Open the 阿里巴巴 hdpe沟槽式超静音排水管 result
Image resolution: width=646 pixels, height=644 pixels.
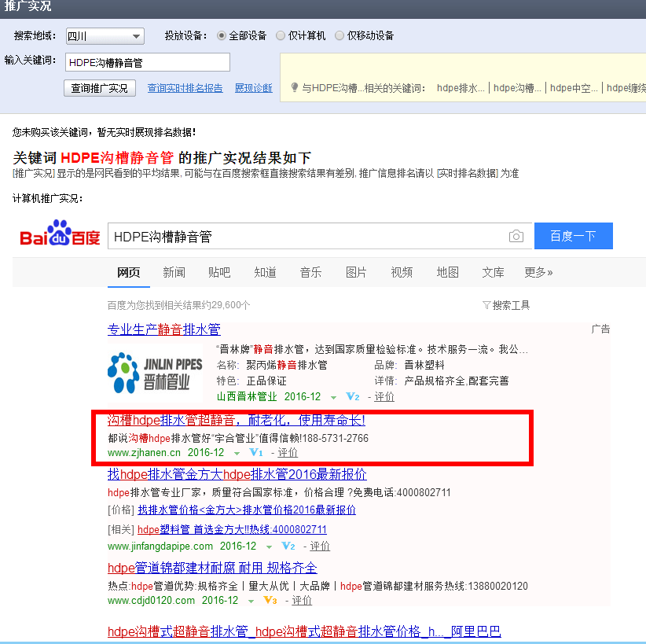click(x=304, y=631)
